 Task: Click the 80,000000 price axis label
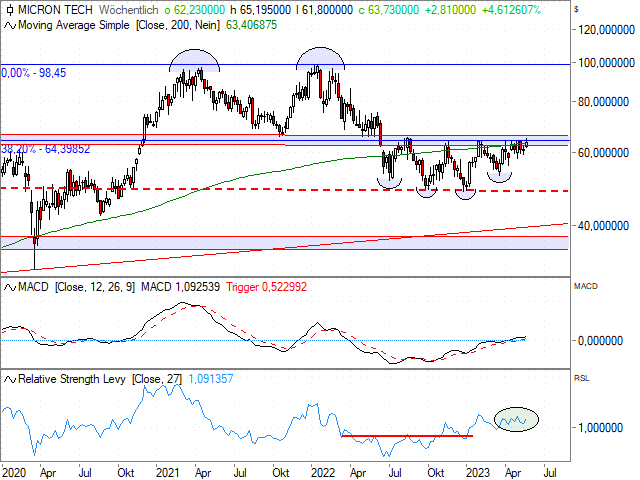point(603,102)
